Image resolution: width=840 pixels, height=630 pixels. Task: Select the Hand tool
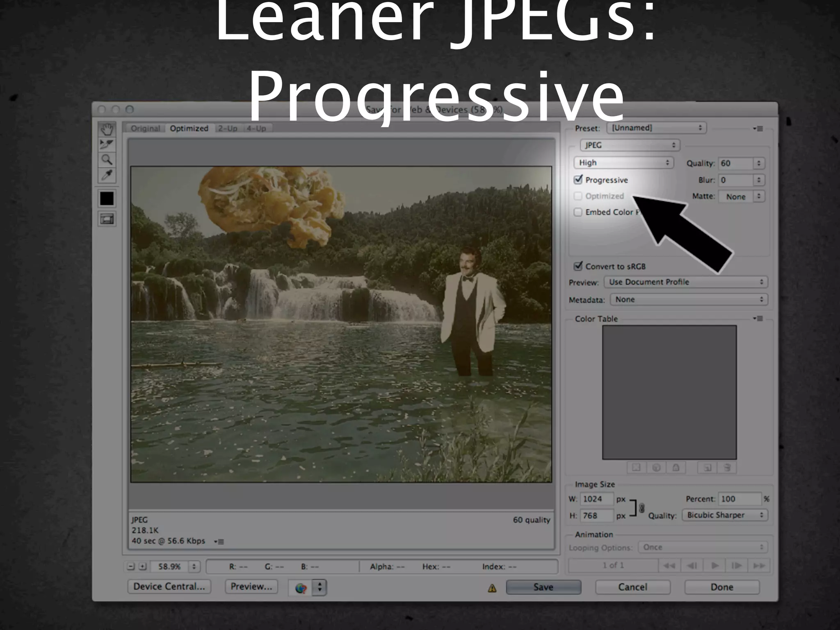pyautogui.click(x=107, y=129)
